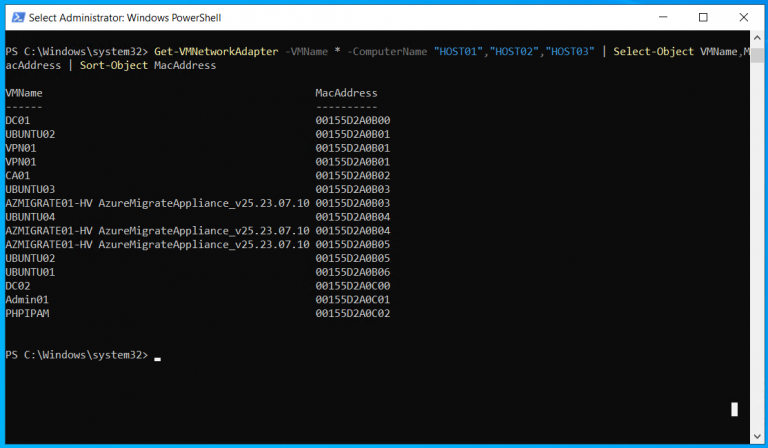Click the Admin01 VM name
Screen dimensions: 768x448
pyautogui.click(x=27, y=299)
